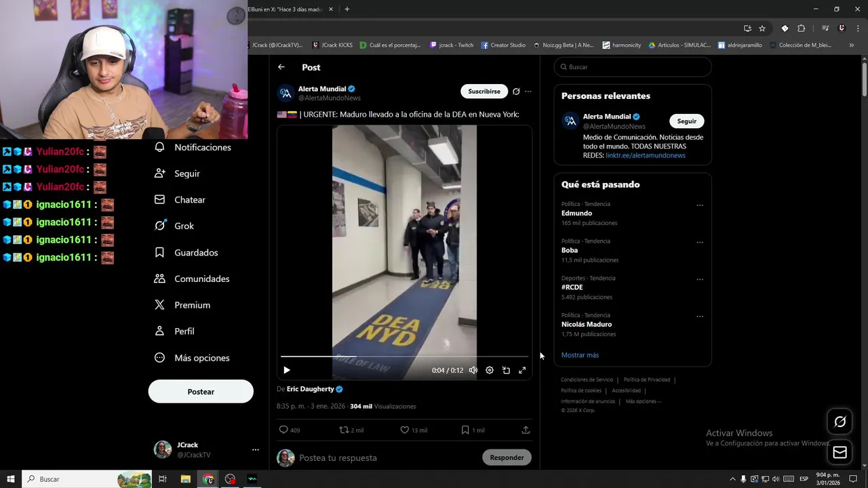Open the linktr.ee/alertamundonews link
The image size is (868, 488).
[646, 155]
